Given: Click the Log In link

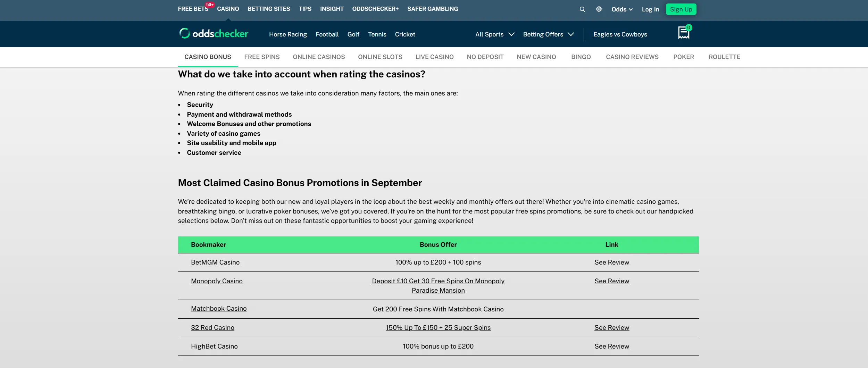Looking at the screenshot, I should click(650, 9).
